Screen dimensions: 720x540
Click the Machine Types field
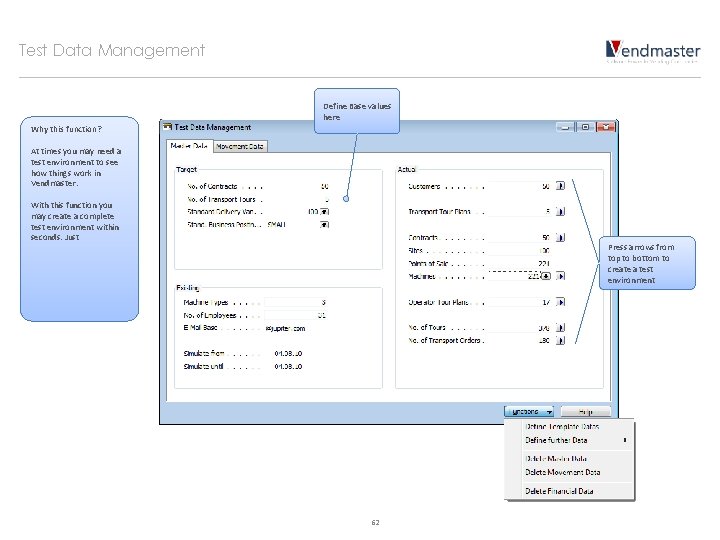pos(295,302)
